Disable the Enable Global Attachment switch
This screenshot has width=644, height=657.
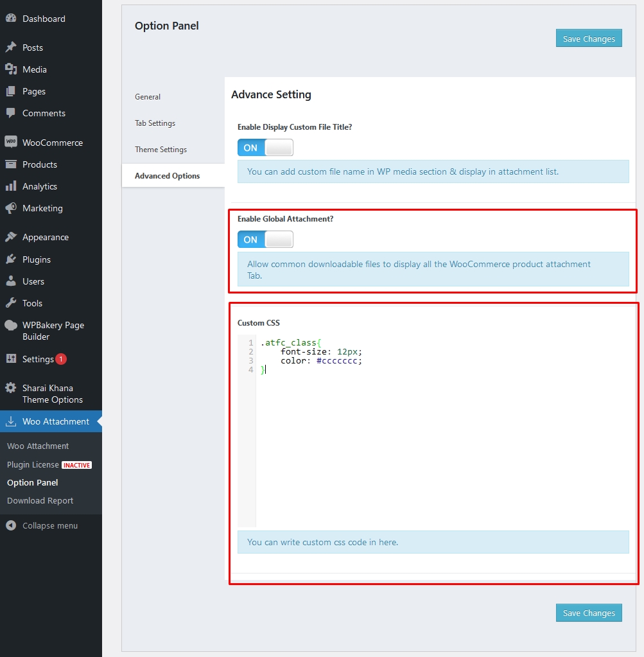[x=265, y=239]
